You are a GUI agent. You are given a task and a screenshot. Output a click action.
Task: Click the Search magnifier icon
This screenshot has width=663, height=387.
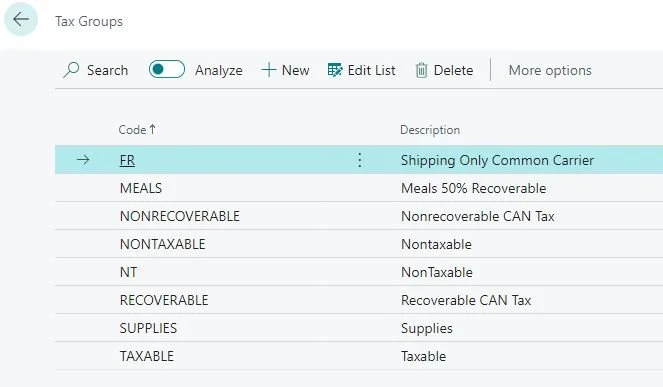(x=71, y=70)
